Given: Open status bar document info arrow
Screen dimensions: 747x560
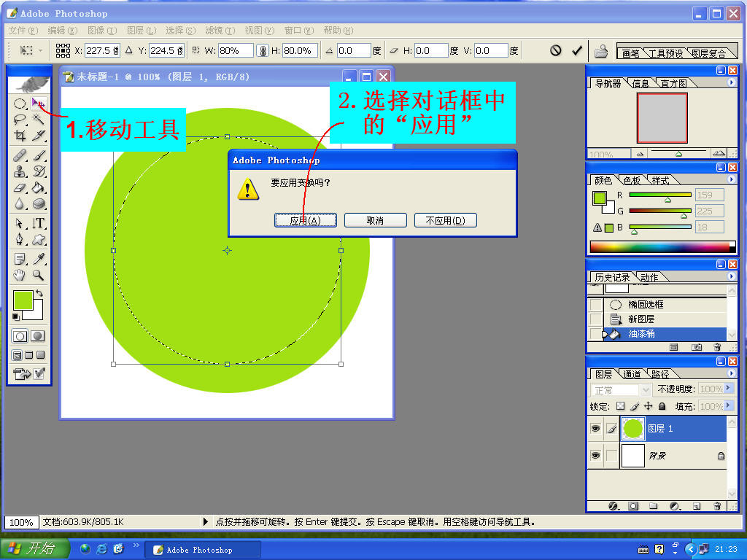Looking at the screenshot, I should [205, 522].
